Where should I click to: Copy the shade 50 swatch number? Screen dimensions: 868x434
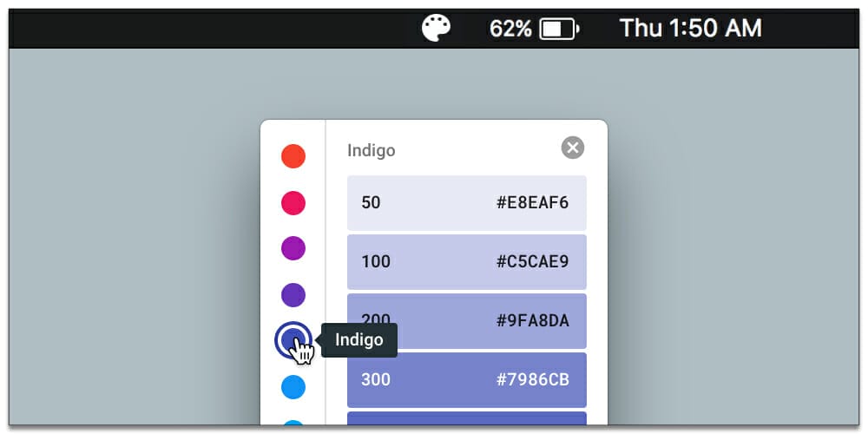point(371,202)
